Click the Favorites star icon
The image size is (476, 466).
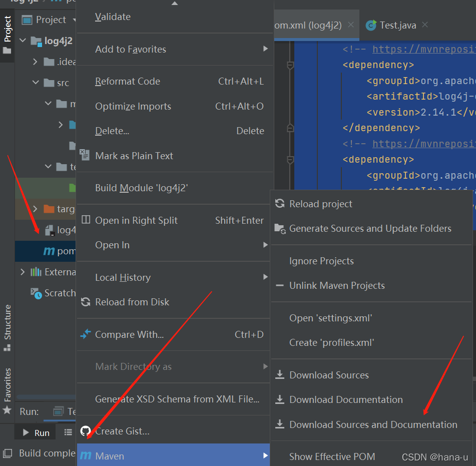(x=7, y=410)
